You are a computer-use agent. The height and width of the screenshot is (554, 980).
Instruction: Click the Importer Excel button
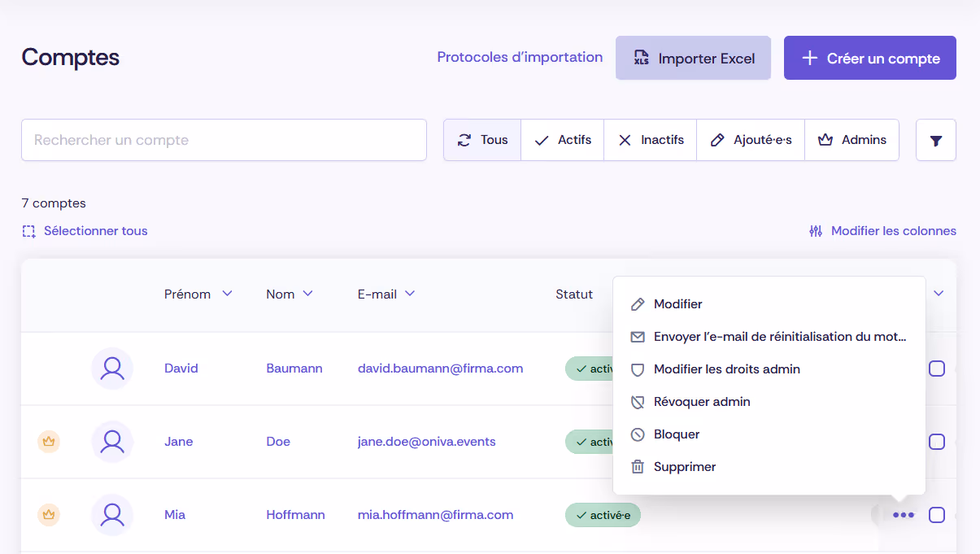[x=693, y=58]
